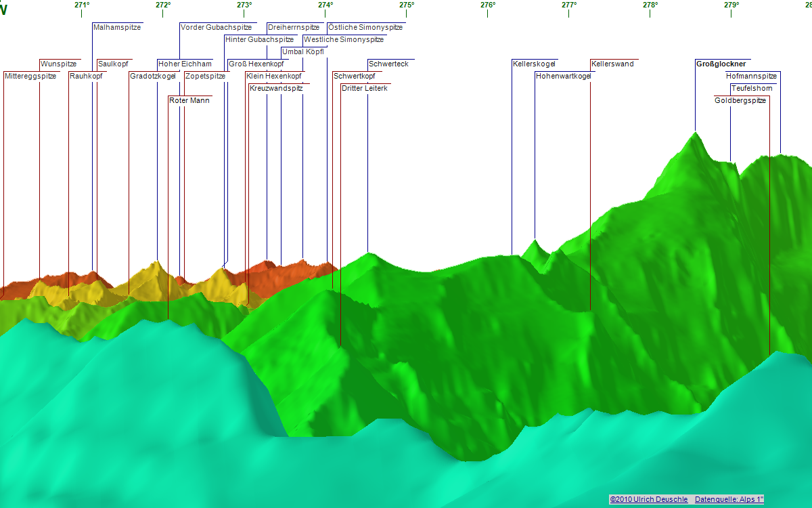Click the 277° azimuth marker

569,5
